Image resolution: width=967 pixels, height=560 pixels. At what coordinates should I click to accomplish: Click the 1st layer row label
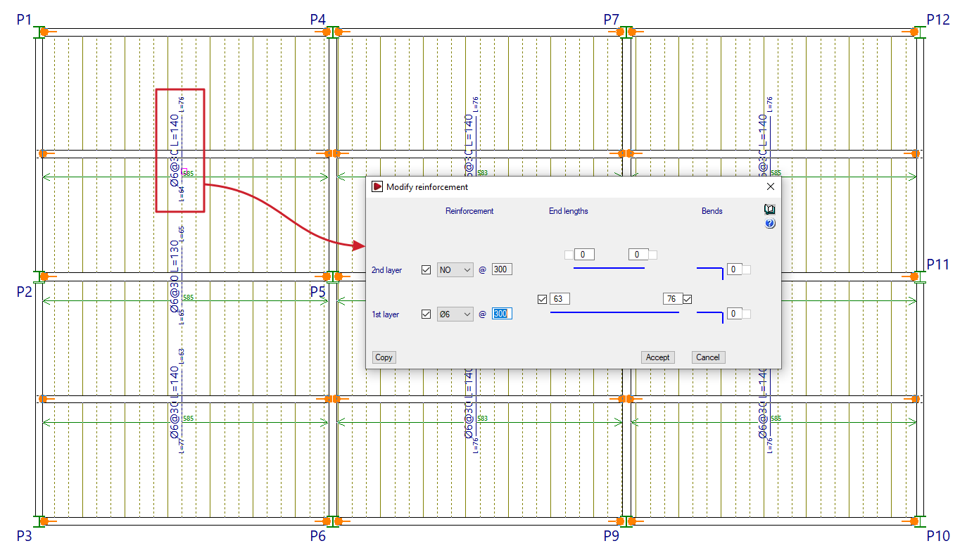[x=386, y=314]
